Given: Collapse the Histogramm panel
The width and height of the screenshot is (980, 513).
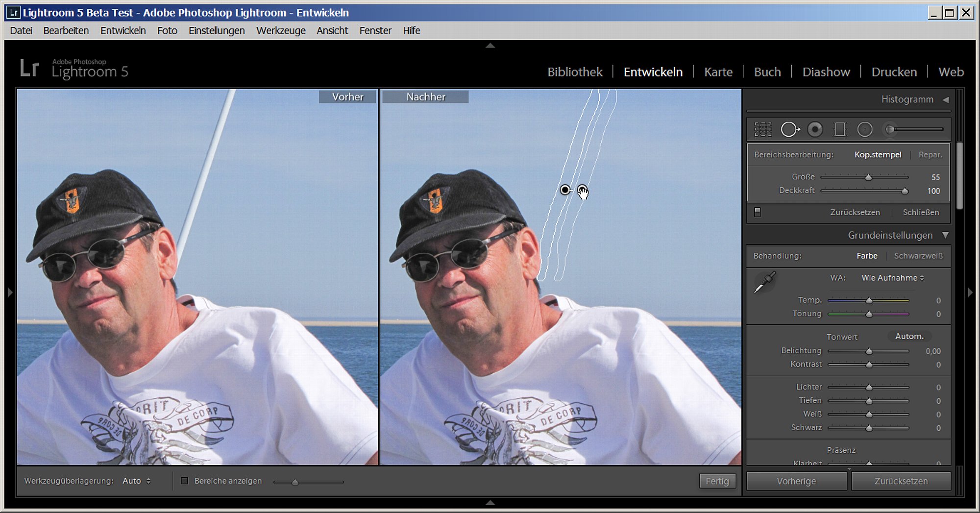Looking at the screenshot, I should click(x=945, y=99).
